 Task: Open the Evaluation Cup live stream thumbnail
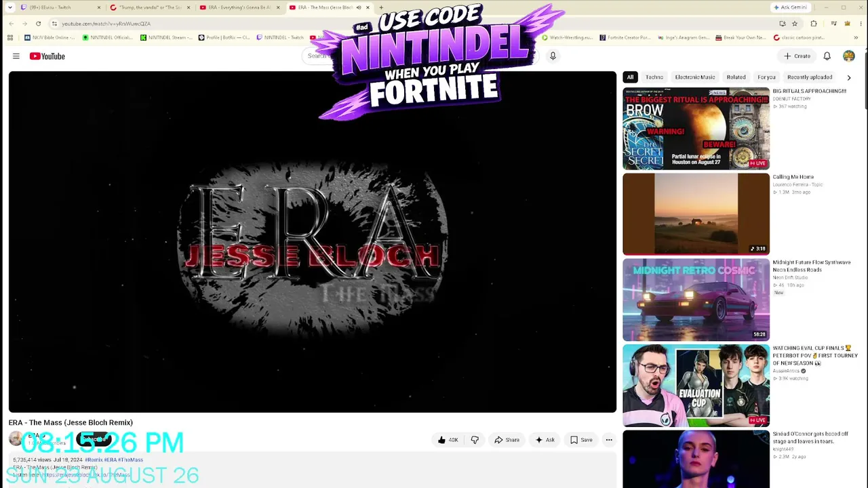click(x=696, y=386)
